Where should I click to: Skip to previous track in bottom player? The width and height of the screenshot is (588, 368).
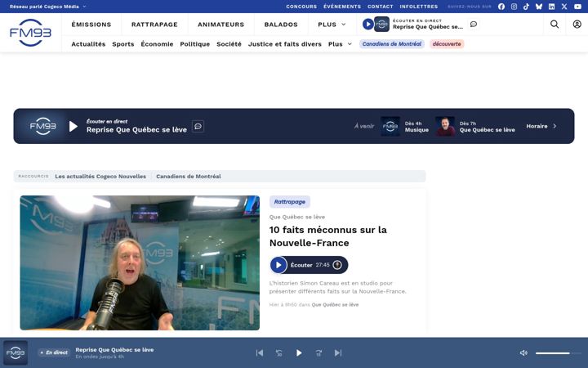[x=260, y=353]
